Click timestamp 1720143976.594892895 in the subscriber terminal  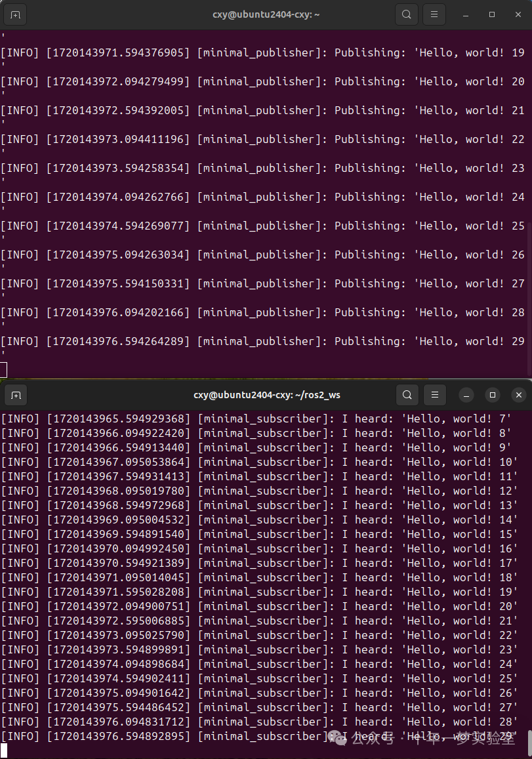coord(119,737)
